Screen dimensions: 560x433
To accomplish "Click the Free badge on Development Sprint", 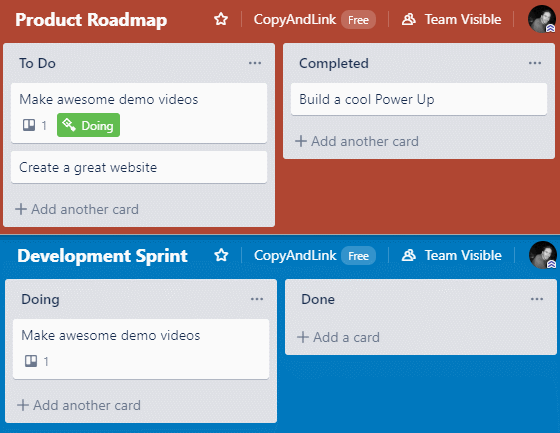I will pos(358,256).
